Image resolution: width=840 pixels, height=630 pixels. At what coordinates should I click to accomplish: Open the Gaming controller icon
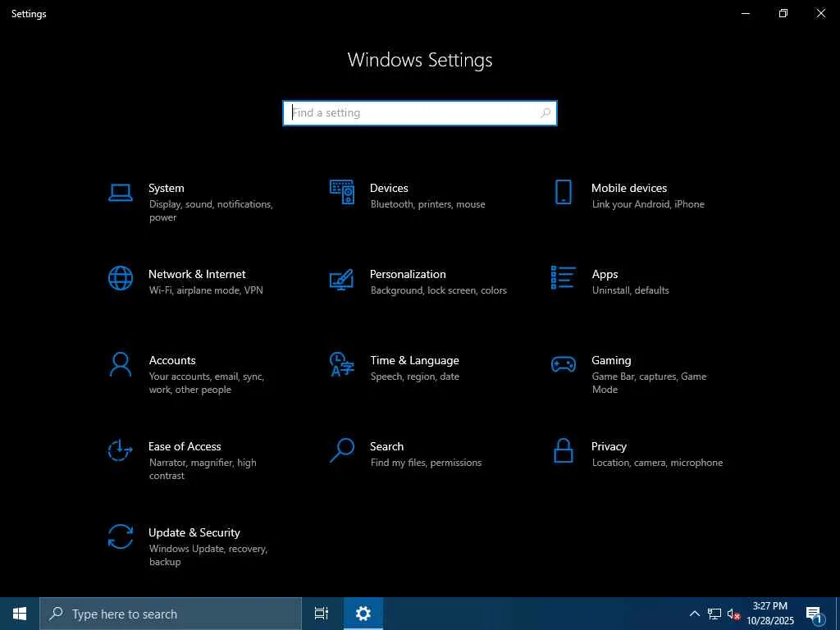pyautogui.click(x=563, y=365)
